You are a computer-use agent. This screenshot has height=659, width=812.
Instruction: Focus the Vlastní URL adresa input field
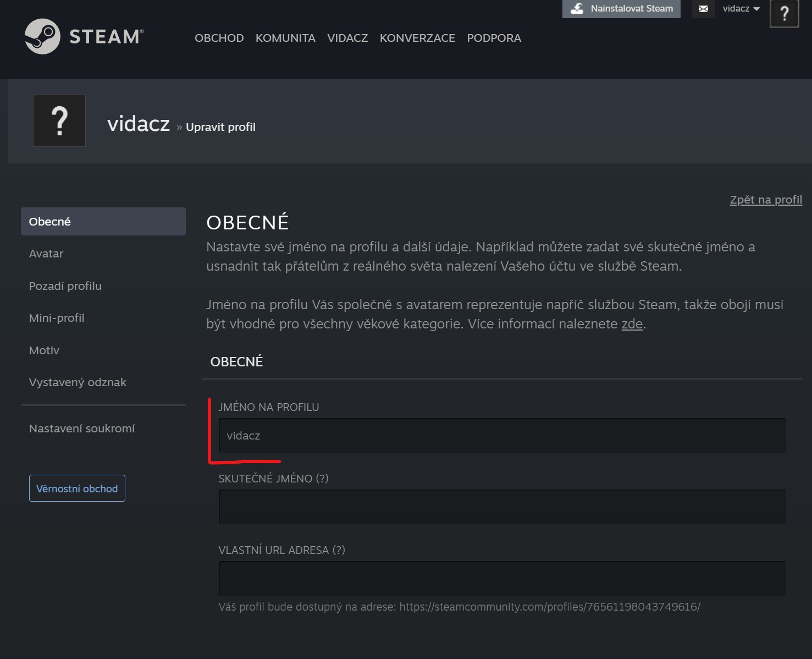point(502,579)
